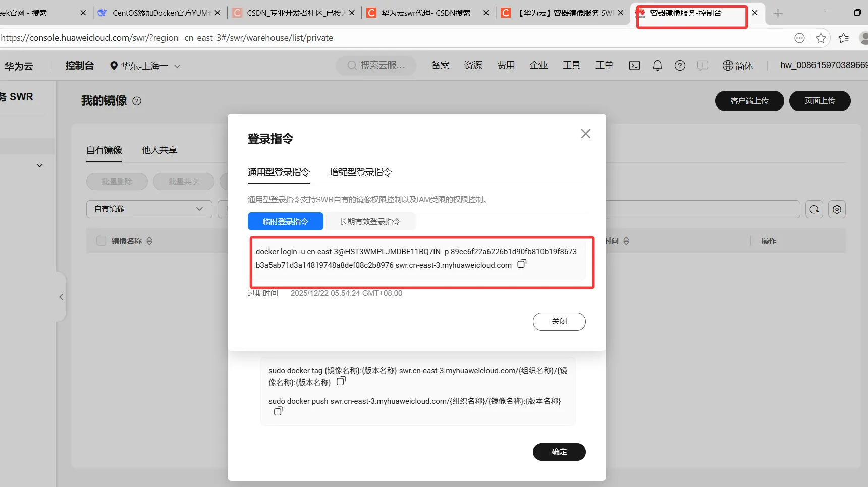Click the 页面上传 button
Viewport: 868px width, 487px height.
tap(820, 101)
